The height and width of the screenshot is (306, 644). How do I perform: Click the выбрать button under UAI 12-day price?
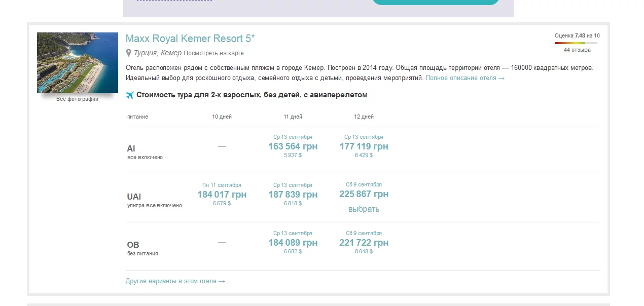coord(363,209)
